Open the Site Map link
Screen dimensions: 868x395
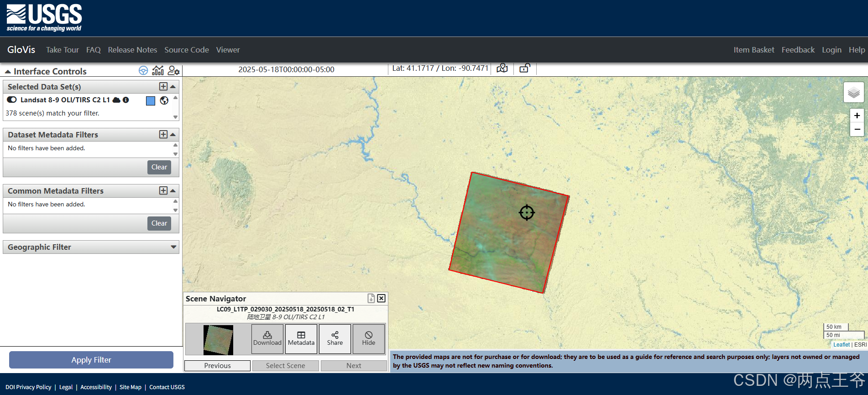131,387
